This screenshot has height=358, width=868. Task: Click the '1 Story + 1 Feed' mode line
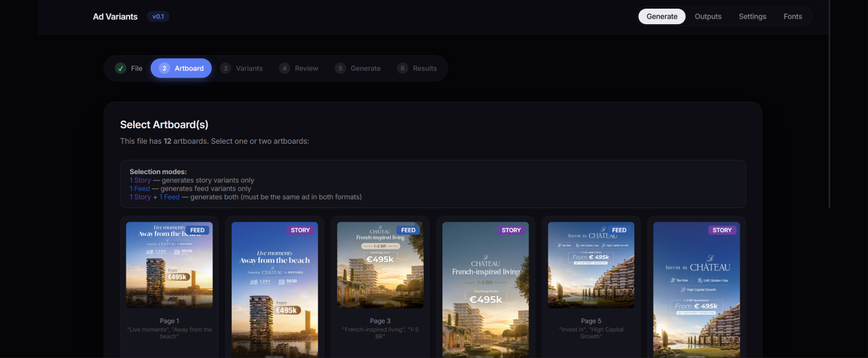pos(245,197)
